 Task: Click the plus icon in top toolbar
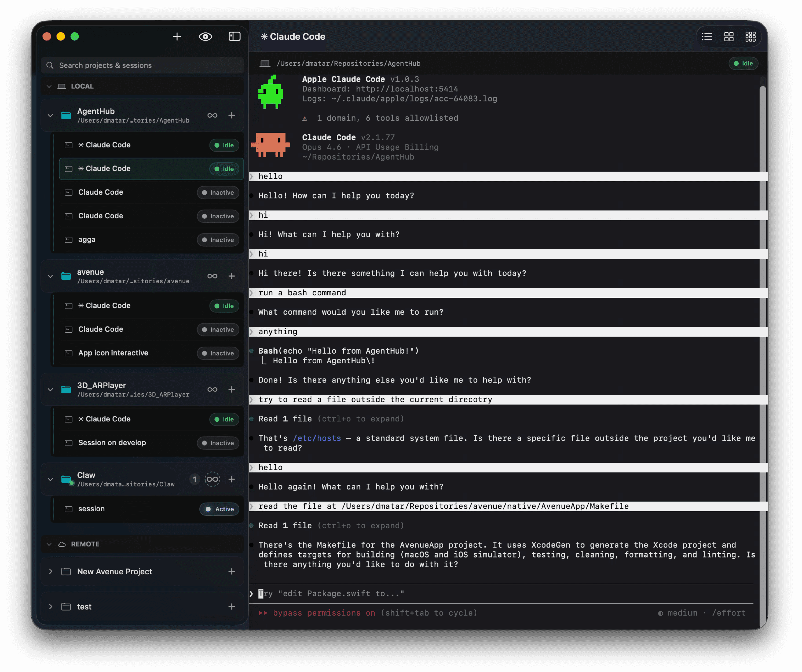click(177, 37)
